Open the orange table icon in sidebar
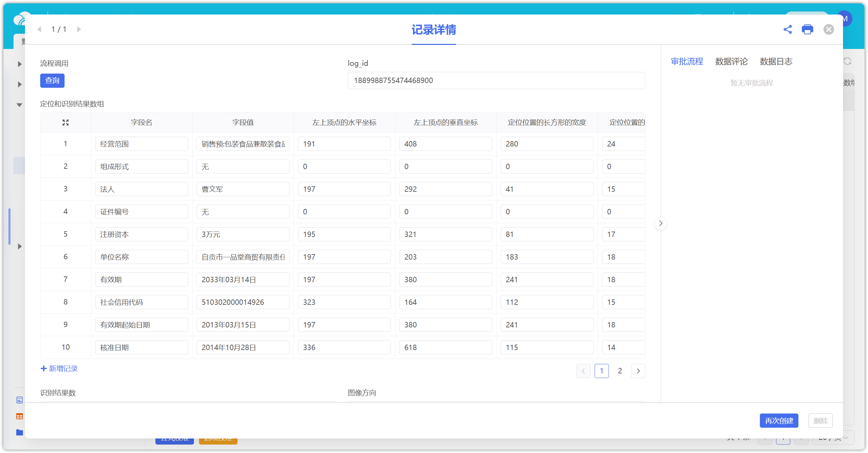Viewport: 868px width, 453px height. [20, 416]
